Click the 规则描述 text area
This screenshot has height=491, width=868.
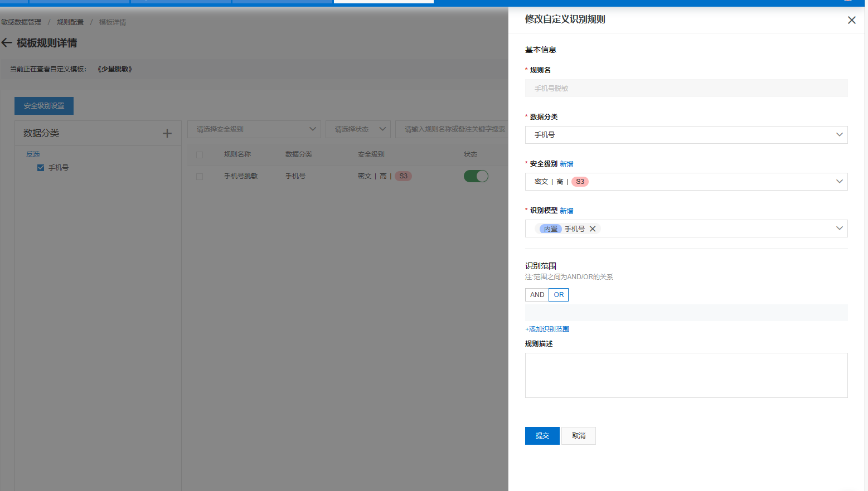[686, 375]
